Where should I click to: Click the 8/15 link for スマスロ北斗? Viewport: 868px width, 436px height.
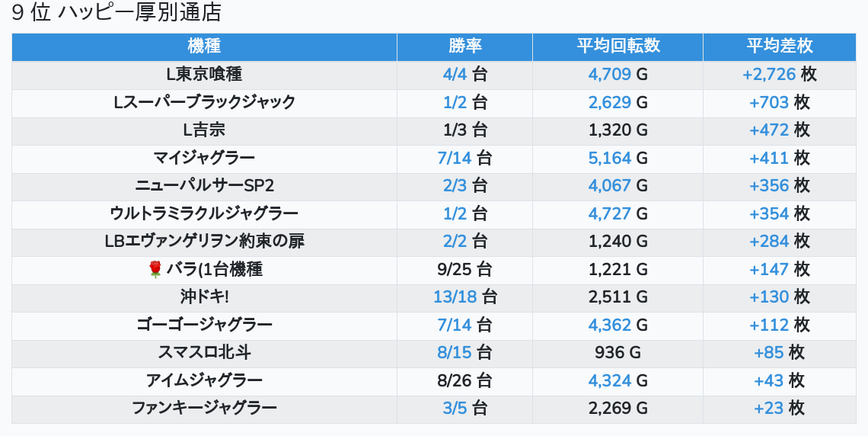pos(455,353)
